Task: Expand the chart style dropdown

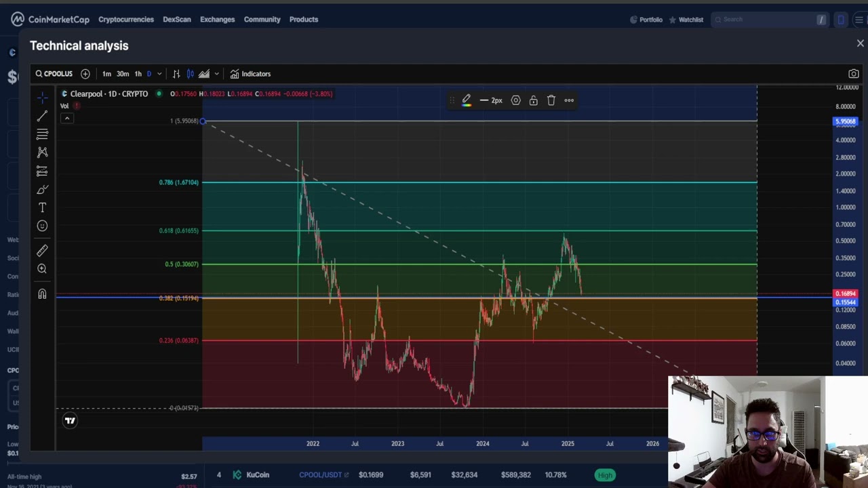Action: pos(216,74)
